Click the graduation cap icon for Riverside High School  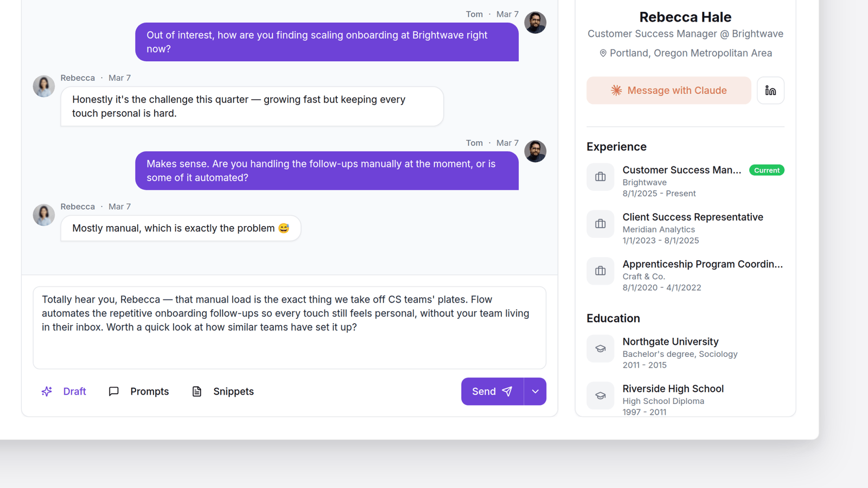point(600,396)
